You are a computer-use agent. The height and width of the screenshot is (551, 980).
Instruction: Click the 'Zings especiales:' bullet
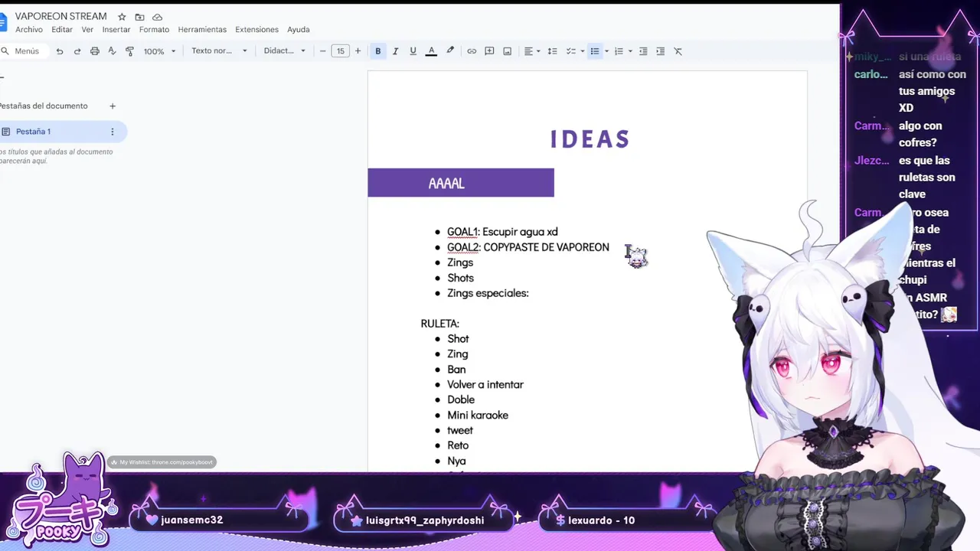[x=488, y=293]
